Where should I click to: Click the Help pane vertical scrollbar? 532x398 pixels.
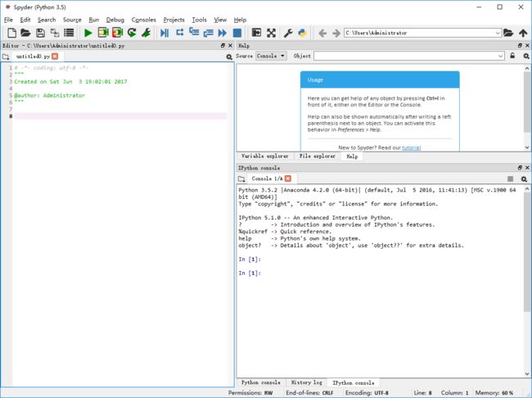(x=527, y=107)
